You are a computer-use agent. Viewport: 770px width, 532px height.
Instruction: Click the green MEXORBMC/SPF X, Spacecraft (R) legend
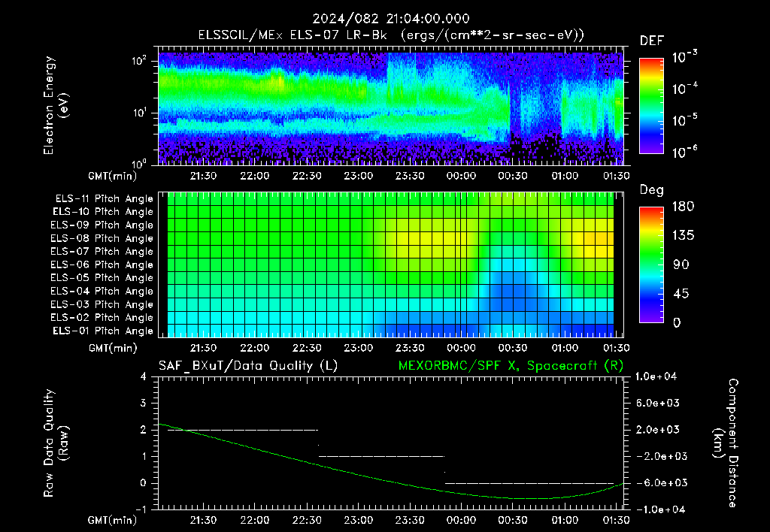tap(511, 366)
